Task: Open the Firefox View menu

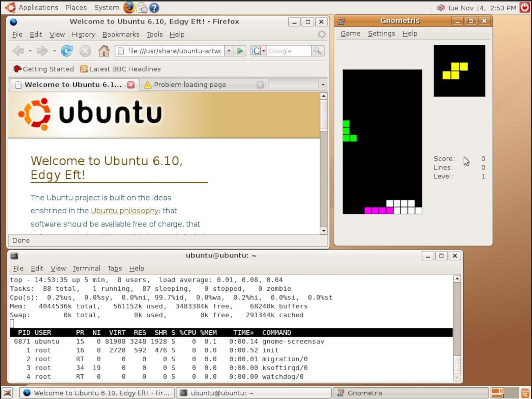Action: (x=57, y=35)
